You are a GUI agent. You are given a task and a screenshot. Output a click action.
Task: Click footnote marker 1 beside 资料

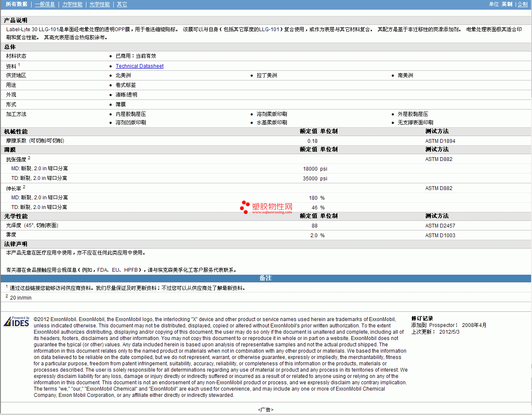coord(19,65)
